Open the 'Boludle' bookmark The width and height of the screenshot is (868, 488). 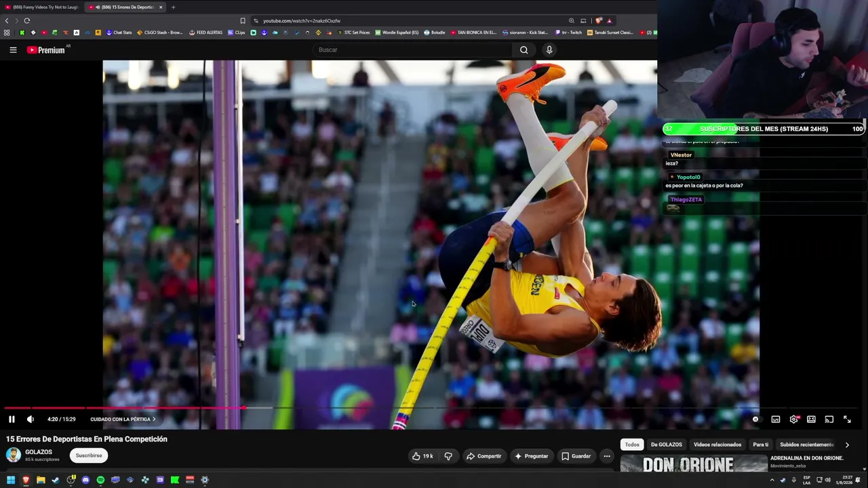click(435, 33)
